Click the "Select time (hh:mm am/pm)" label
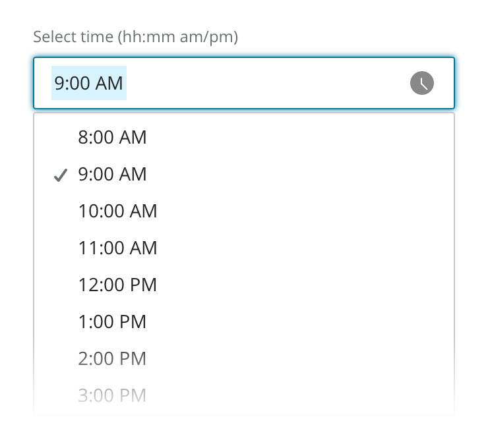Viewport: 488px width, 448px height. (x=135, y=36)
